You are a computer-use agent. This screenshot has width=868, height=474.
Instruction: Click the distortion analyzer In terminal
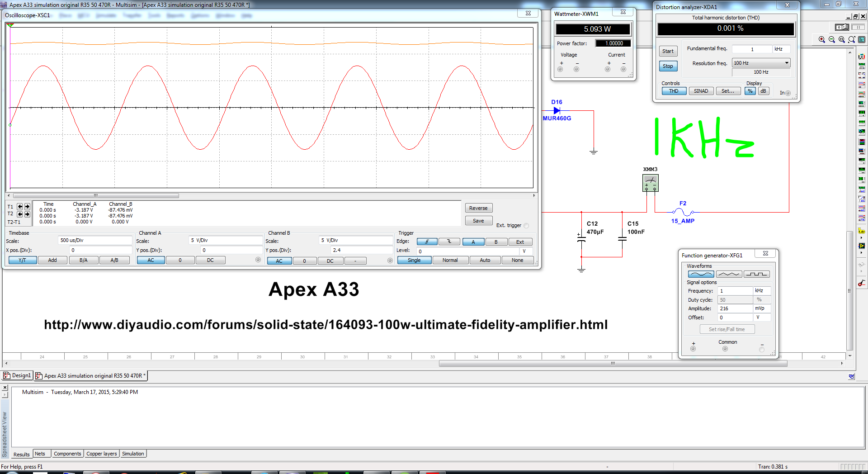(788, 93)
